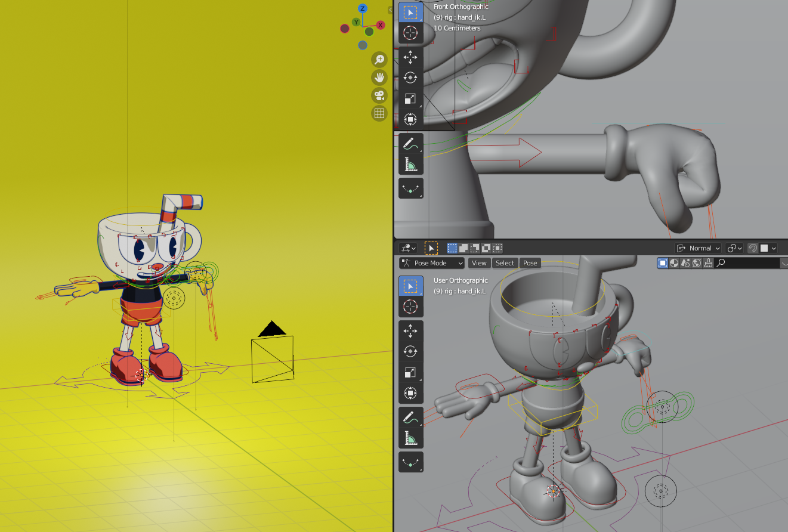Click the green Y axis gizmo handle
Viewport: 788px width, 532px height.
tap(356, 22)
